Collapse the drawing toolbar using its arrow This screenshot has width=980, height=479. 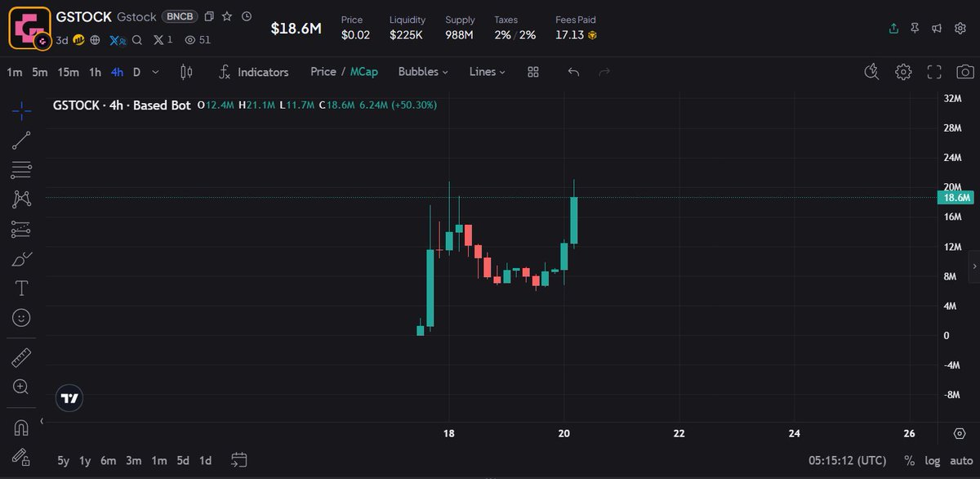[x=42, y=420]
